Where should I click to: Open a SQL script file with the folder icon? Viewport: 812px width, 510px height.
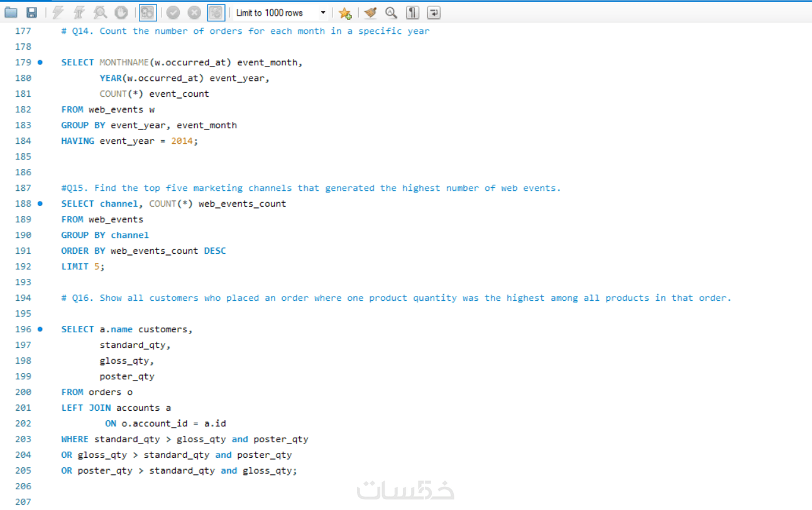pos(11,13)
